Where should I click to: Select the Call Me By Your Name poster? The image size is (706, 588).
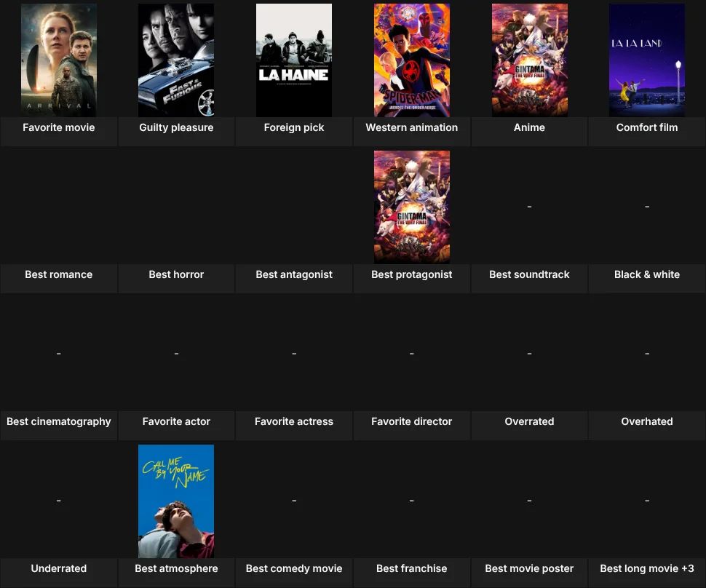(x=176, y=501)
